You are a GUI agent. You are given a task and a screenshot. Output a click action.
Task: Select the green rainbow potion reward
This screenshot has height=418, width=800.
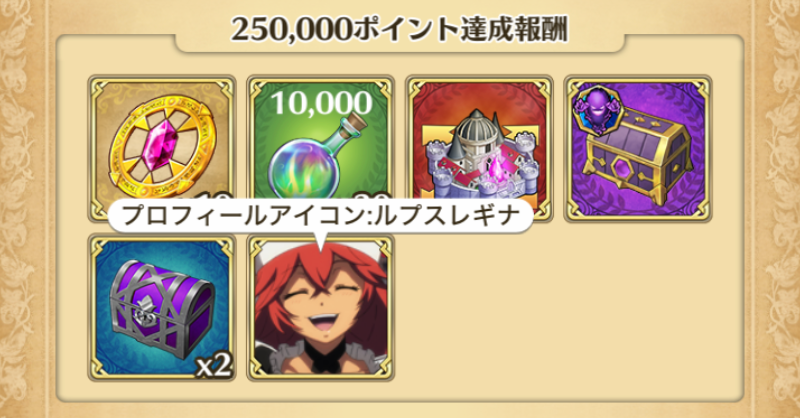pyautogui.click(x=320, y=149)
